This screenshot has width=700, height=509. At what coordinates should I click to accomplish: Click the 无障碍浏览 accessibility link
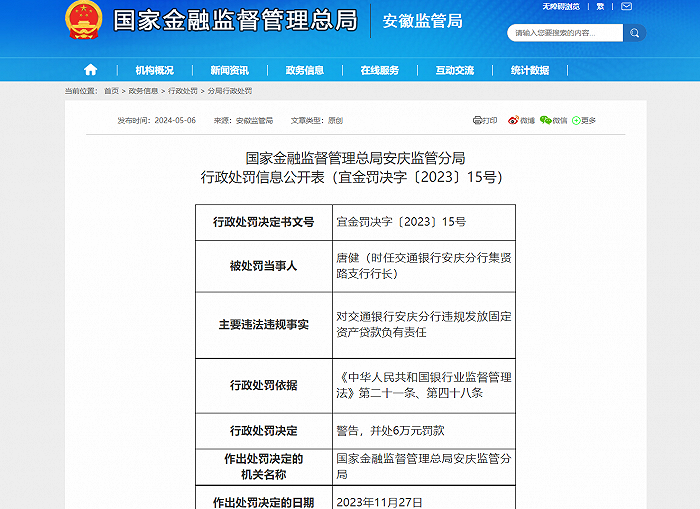point(561,6)
